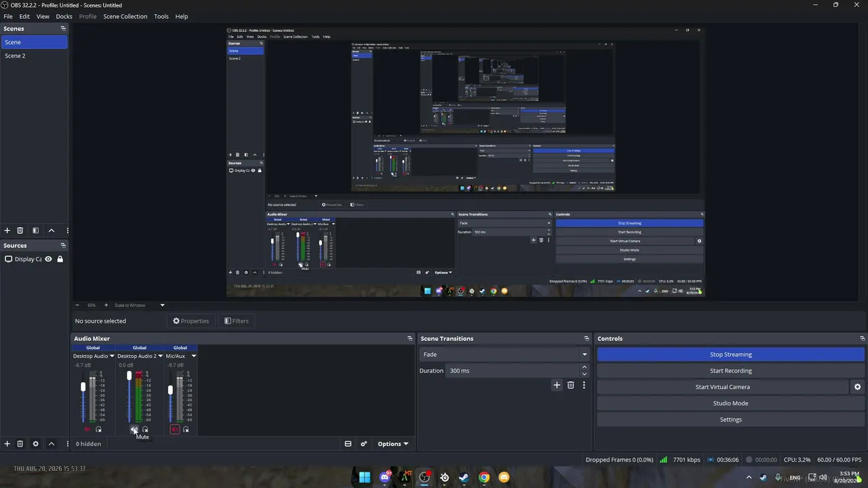Switch audio mixer layout with the layout icon
The width and height of the screenshot is (868, 488).
(x=348, y=444)
